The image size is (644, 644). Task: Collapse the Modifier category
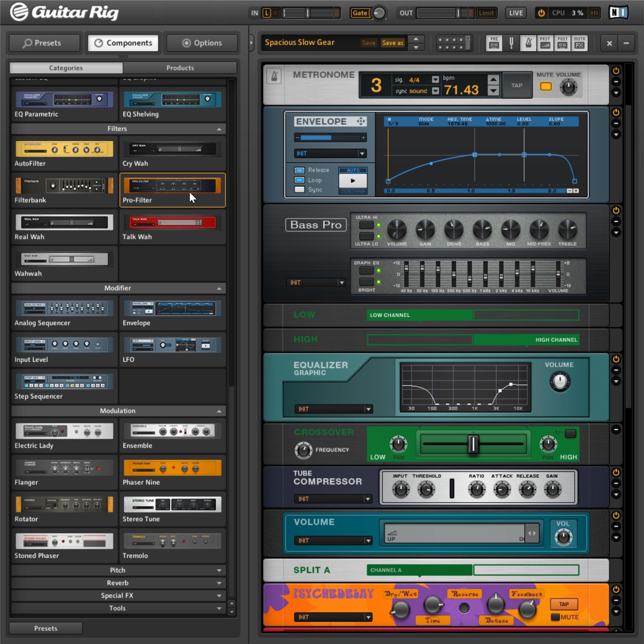[x=219, y=288]
